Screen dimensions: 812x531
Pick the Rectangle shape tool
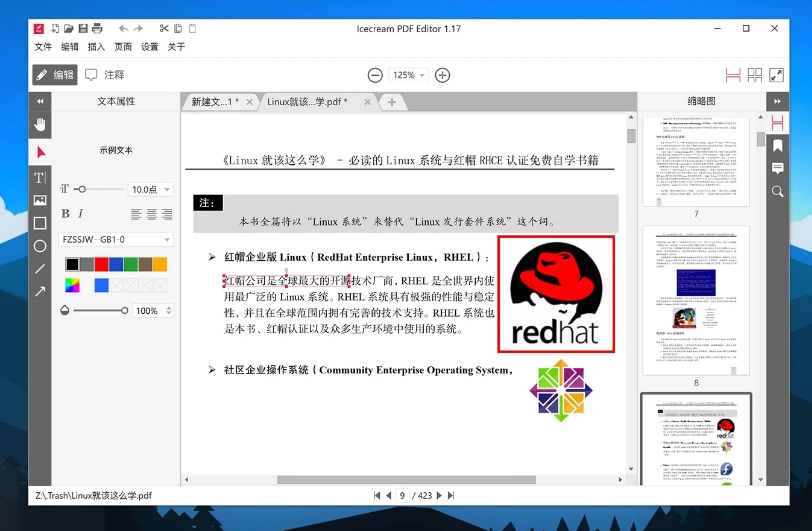coord(40,223)
